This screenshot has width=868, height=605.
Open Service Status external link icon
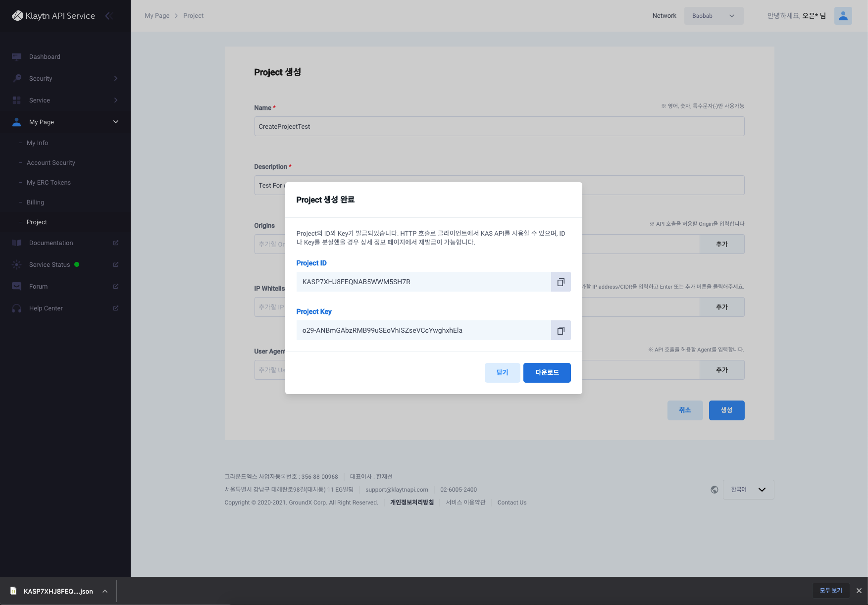[116, 264]
